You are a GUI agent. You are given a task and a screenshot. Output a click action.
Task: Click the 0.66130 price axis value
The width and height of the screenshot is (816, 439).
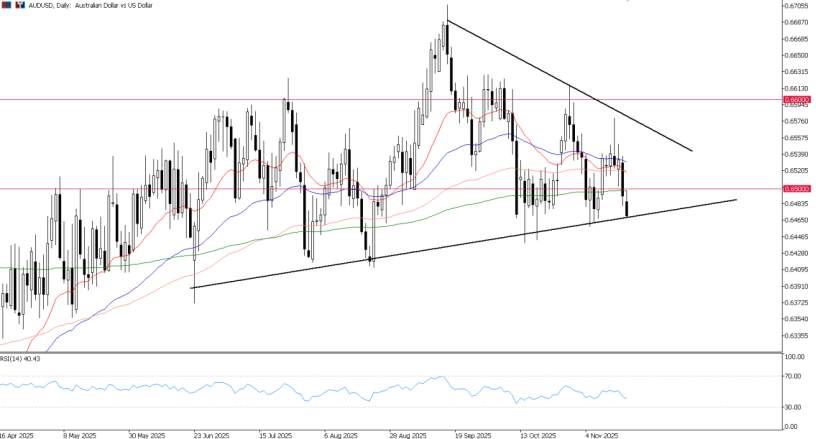[x=797, y=88]
